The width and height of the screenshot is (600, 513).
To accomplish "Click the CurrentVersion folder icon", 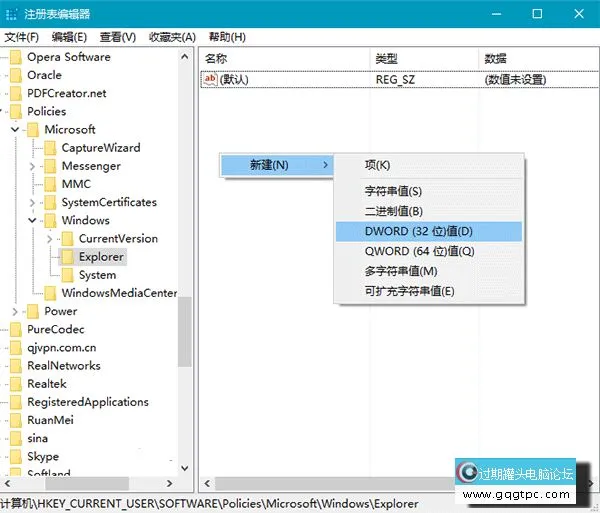I will [67, 239].
